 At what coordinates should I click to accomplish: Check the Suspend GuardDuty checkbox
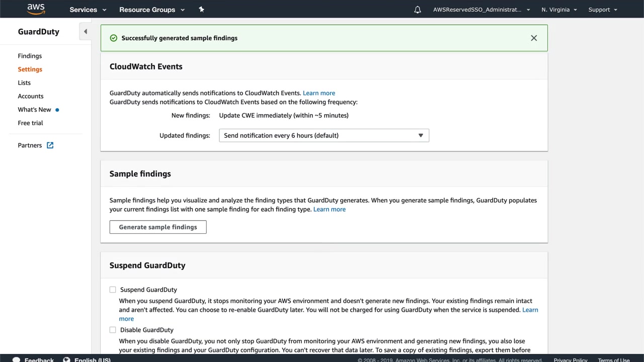[x=113, y=290]
